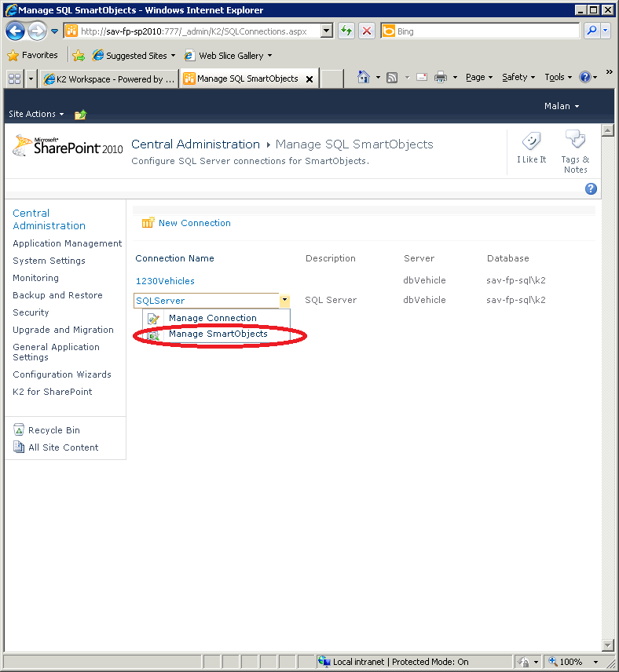Click the page scrollbar up arrow
The image size is (619, 672).
tap(607, 130)
